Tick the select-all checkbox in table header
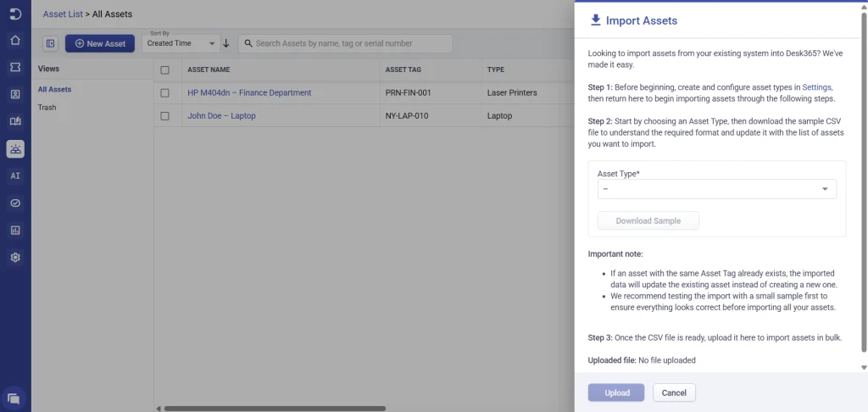The image size is (868, 412). (x=164, y=70)
